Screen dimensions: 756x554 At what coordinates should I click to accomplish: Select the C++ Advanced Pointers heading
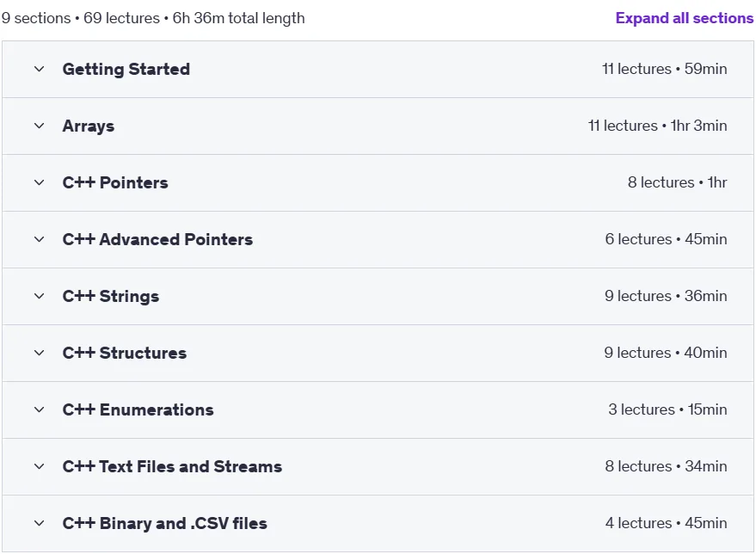click(157, 239)
